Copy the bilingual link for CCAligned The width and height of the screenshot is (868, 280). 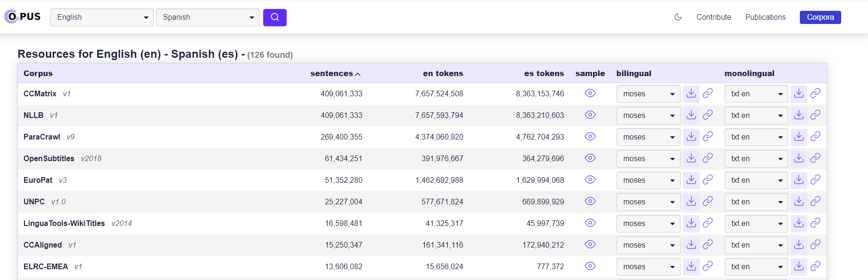[707, 245]
